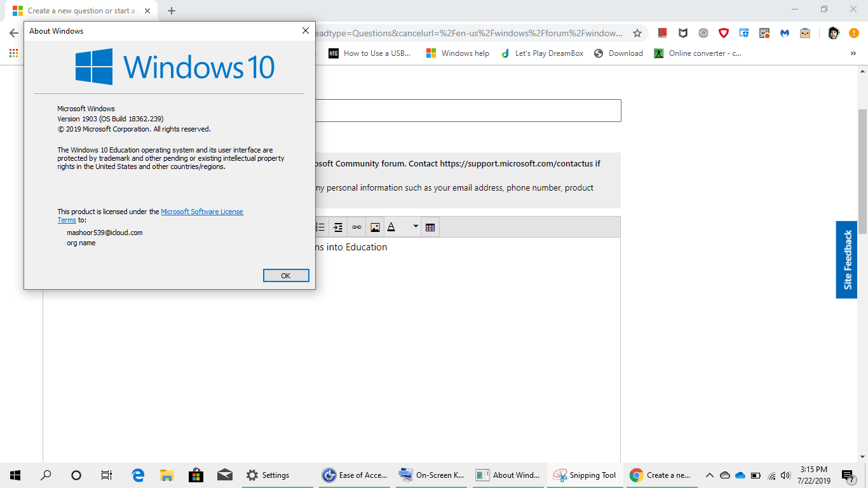The height and width of the screenshot is (488, 868).
Task: Open the Site Feedback side tab
Action: 847,260
